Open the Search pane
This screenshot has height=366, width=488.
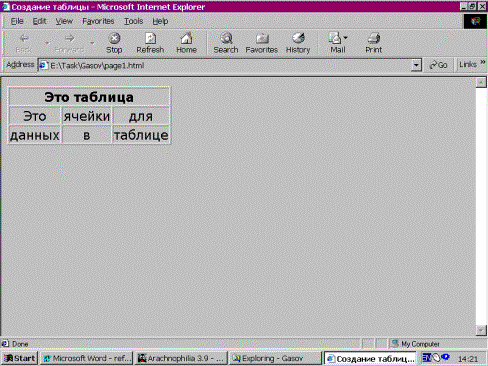226,43
